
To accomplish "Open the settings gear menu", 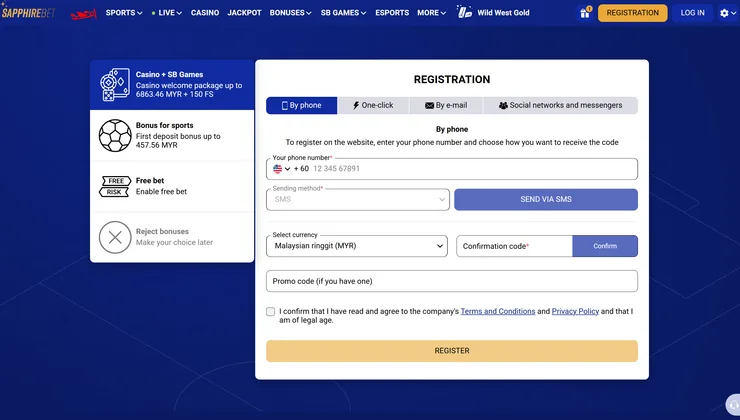I will click(x=727, y=13).
